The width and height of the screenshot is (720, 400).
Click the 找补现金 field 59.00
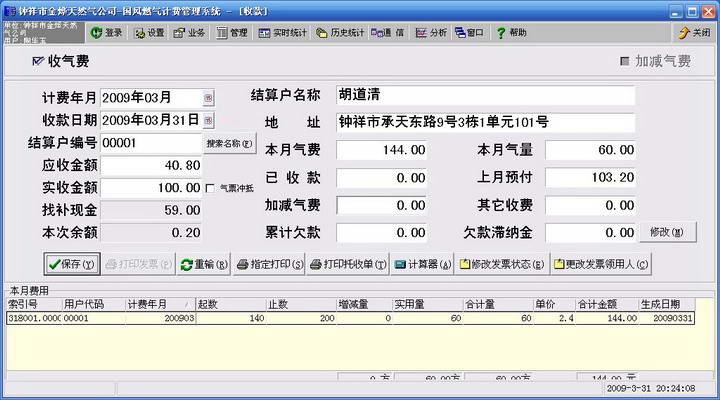click(151, 210)
